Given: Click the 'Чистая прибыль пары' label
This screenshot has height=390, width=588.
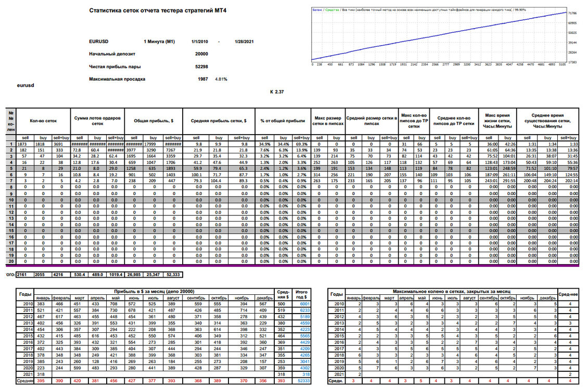Looking at the screenshot, I should 115,67.
